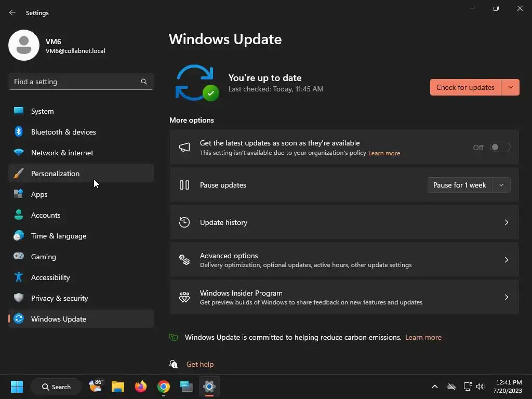This screenshot has height=399, width=532.
Task: Open Advanced options via its chevron
Action: [506, 260]
